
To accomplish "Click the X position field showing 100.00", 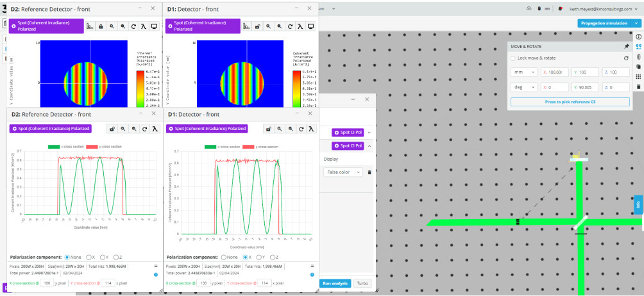I will point(554,72).
